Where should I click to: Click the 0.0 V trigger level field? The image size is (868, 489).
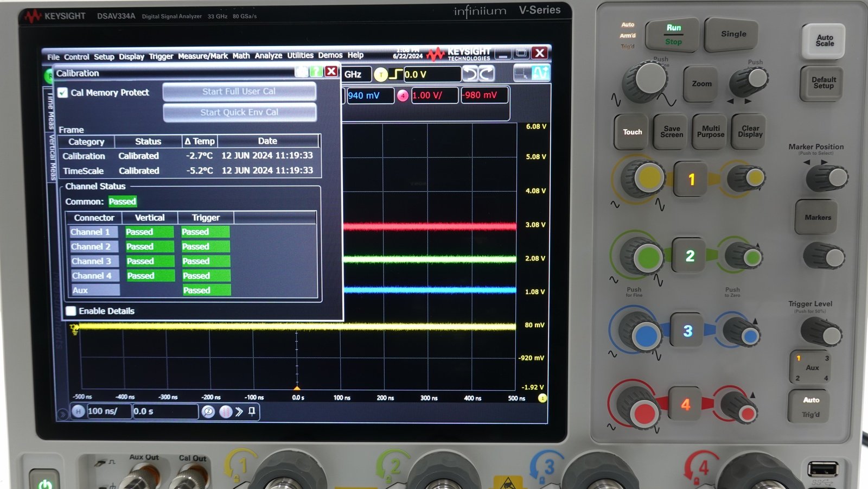click(x=432, y=74)
